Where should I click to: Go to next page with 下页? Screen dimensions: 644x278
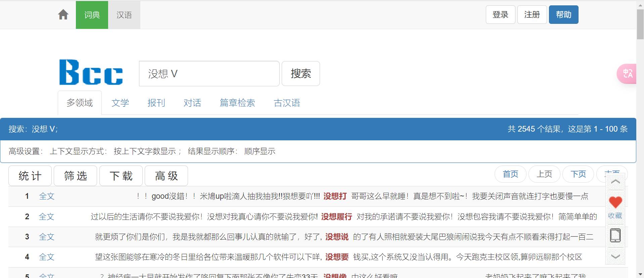578,174
